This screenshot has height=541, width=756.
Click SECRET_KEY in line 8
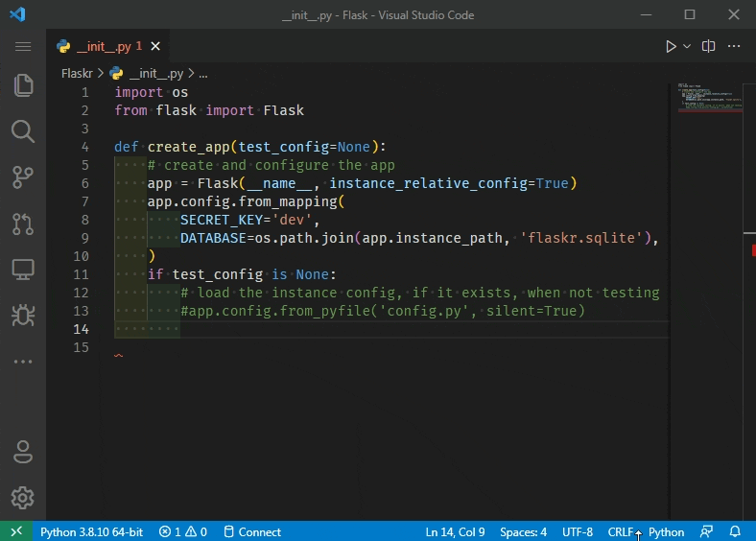point(222,220)
